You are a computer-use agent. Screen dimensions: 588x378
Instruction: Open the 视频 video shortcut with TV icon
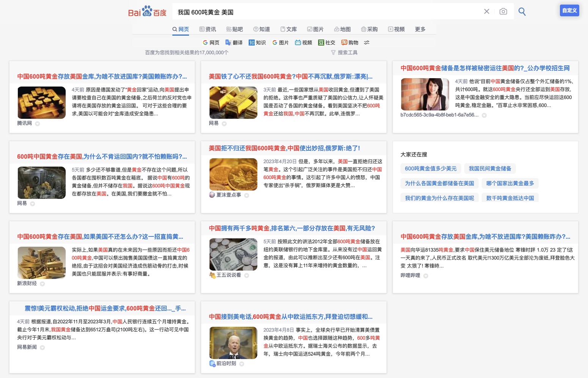(x=303, y=43)
